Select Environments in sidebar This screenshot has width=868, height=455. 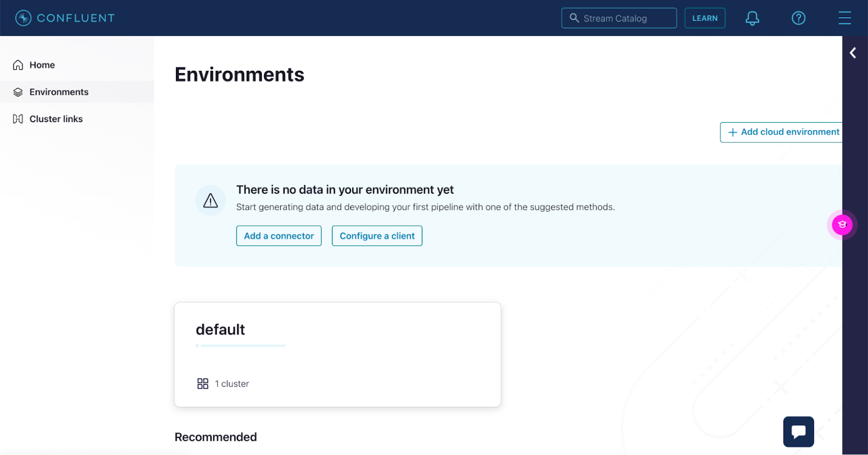77,92
